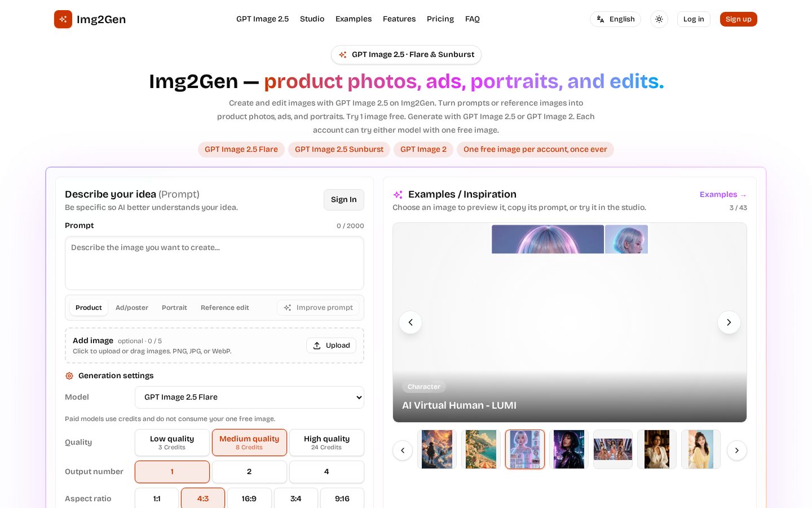The width and height of the screenshot is (812, 508).
Task: Click the smaller LUMI portrait beside the main preview image
Action: coord(626,239)
